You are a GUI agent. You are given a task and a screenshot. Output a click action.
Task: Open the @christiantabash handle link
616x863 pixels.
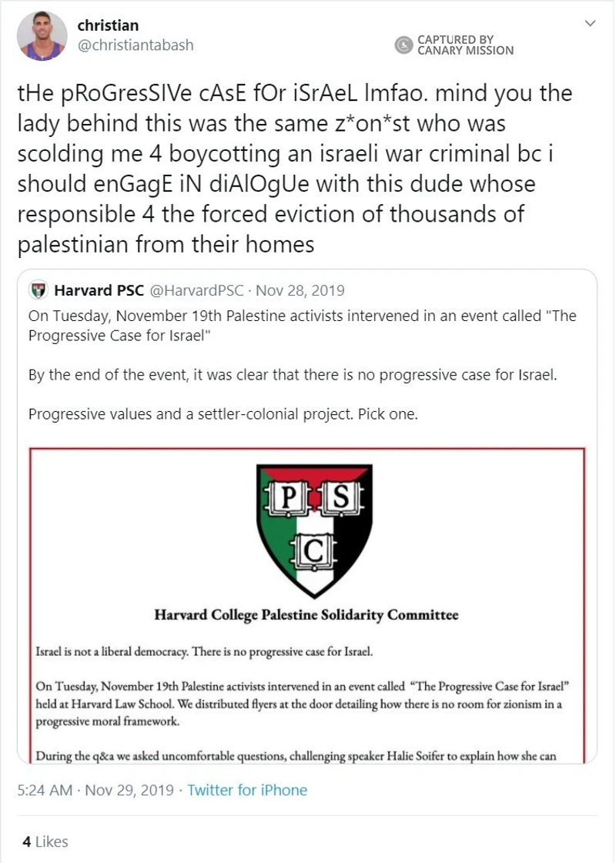tap(136, 45)
